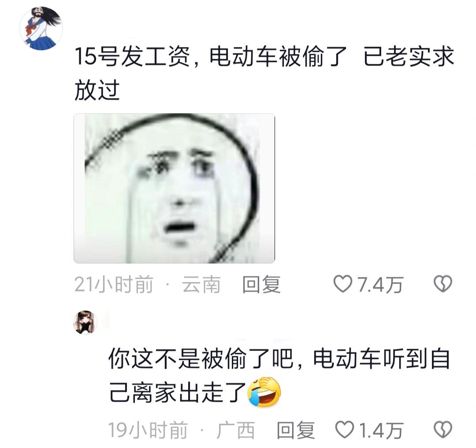Tap the 1.4万 like count
Screen dimensions: 476x448
tap(381, 430)
